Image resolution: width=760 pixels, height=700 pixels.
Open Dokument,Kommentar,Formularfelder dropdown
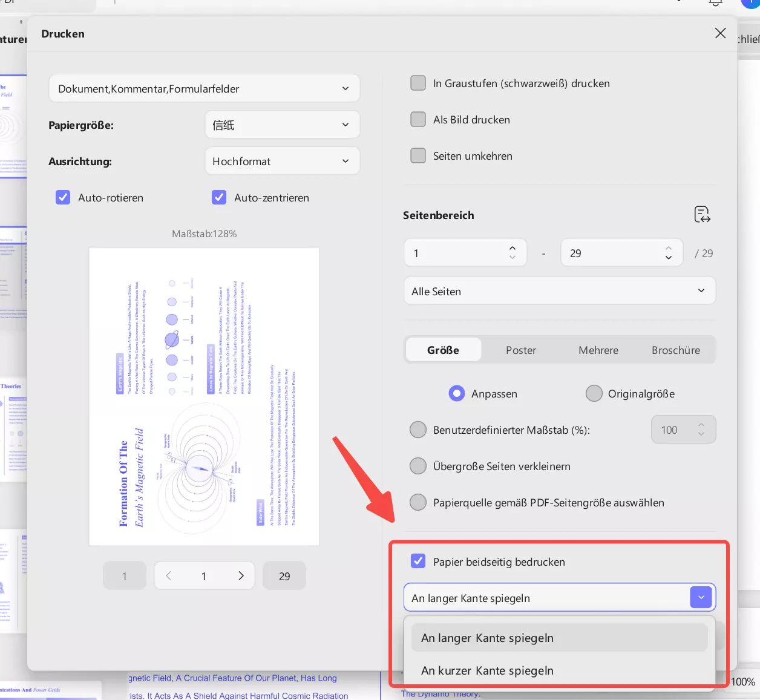204,88
